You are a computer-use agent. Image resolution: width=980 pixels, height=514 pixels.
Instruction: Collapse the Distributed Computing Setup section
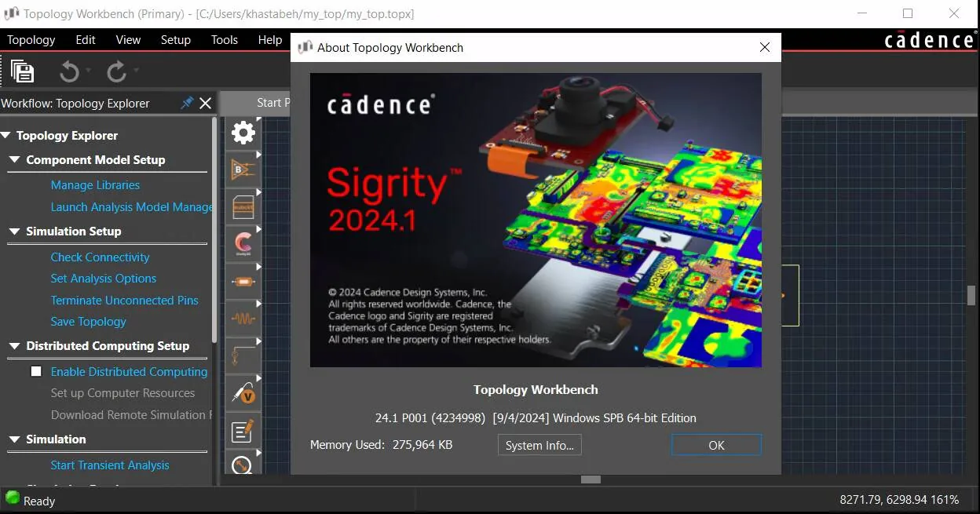point(14,346)
